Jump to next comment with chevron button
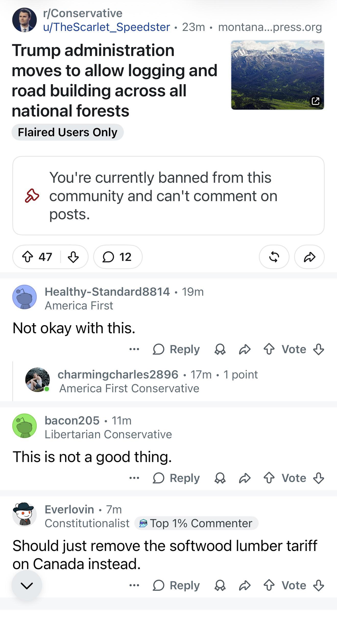This screenshot has height=644, width=337. point(27,585)
